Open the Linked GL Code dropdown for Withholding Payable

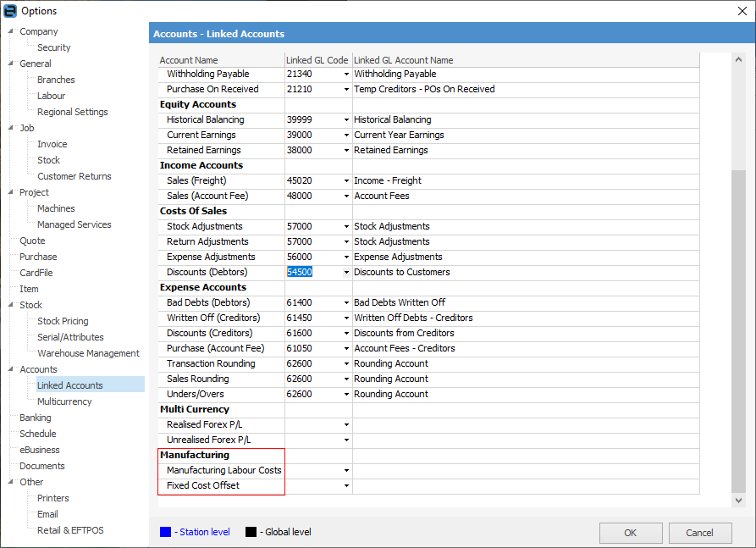point(345,74)
